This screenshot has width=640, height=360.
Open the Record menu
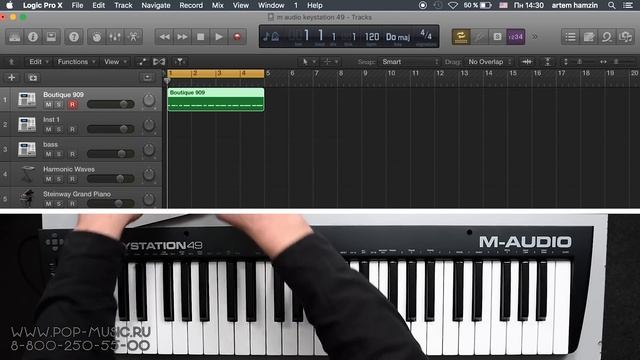click(x=191, y=5)
